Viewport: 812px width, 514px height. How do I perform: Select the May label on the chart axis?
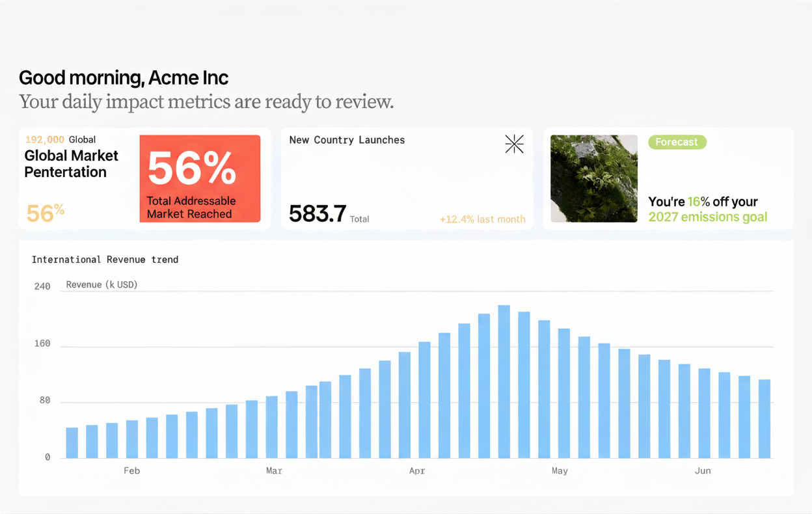pyautogui.click(x=560, y=471)
